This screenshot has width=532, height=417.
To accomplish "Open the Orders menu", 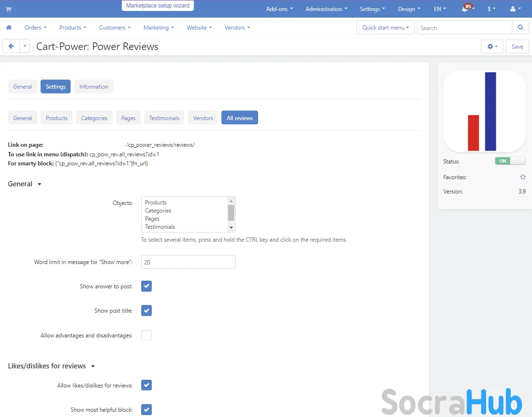I will tap(35, 28).
